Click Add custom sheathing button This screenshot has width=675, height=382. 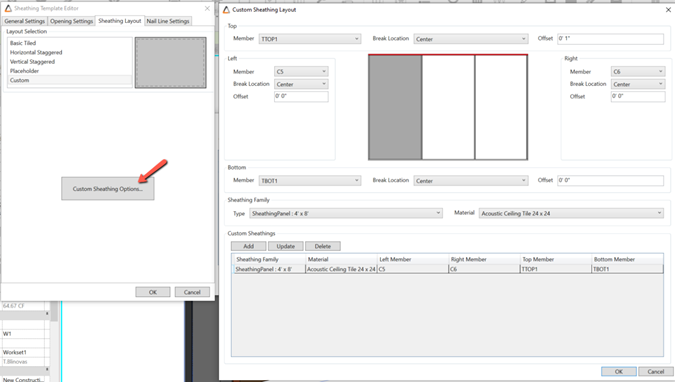point(248,246)
